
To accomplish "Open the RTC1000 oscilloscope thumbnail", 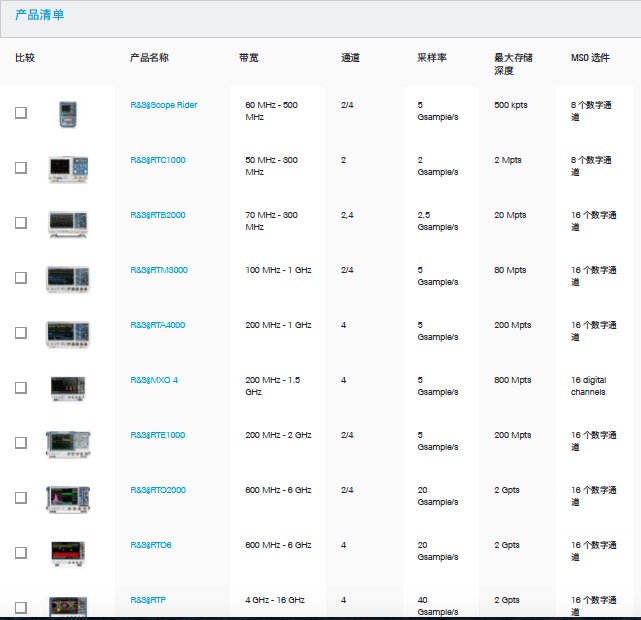I will coord(68,169).
